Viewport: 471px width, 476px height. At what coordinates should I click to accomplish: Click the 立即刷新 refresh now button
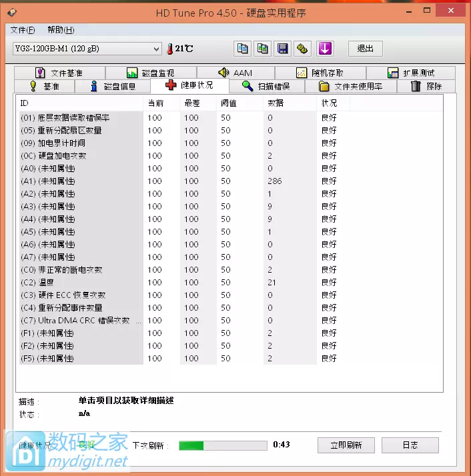(346, 445)
